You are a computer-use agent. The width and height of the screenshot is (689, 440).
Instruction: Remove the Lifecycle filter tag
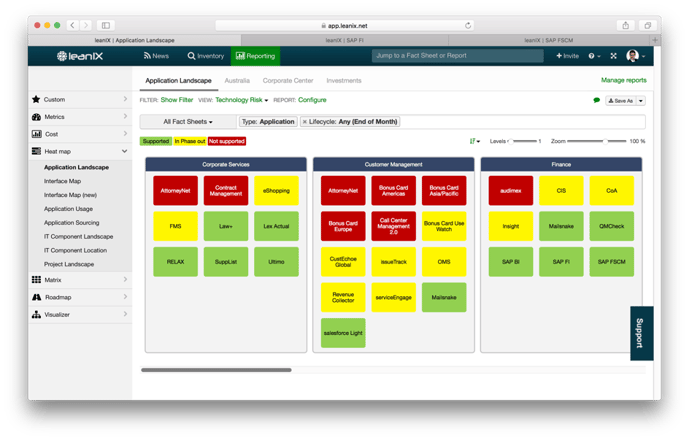pyautogui.click(x=305, y=122)
